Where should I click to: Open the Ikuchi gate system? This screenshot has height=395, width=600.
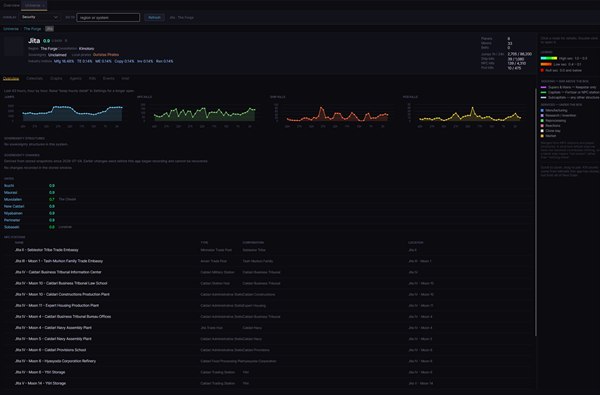click(9, 186)
